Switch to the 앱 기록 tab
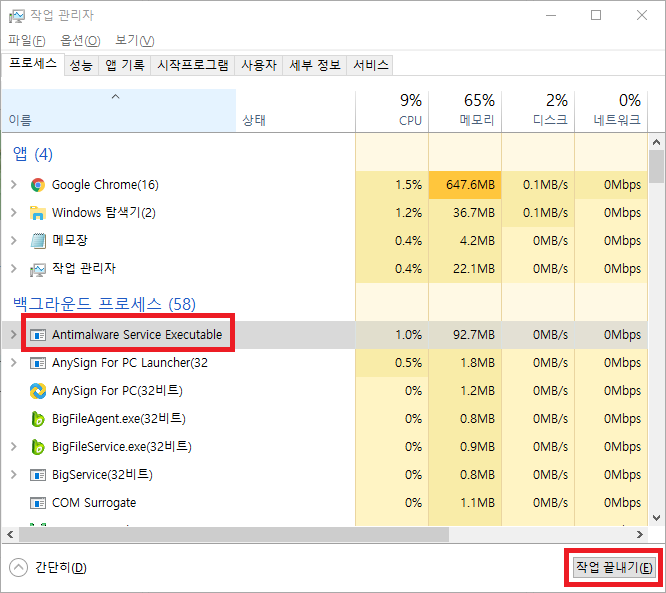The image size is (666, 593). click(x=124, y=65)
